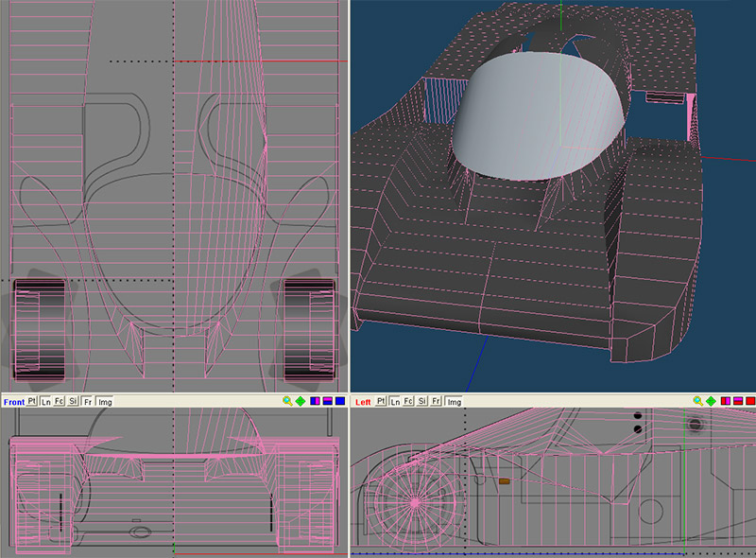Toggle Fr display in Left view
The image size is (756, 558).
coord(435,402)
